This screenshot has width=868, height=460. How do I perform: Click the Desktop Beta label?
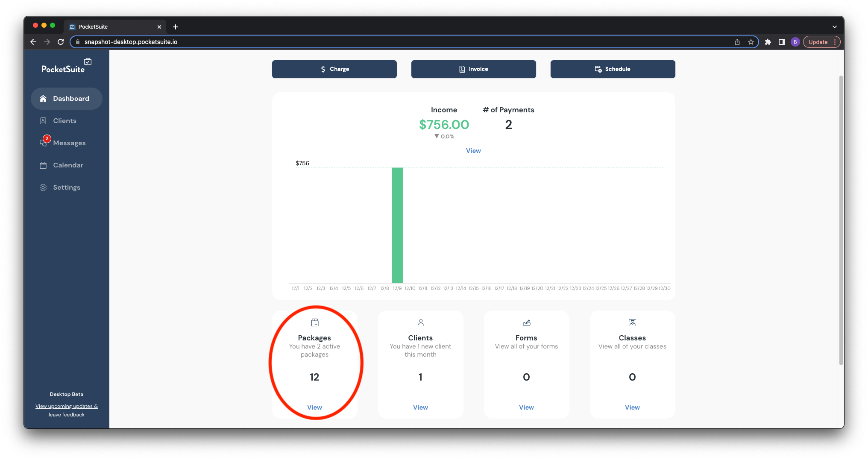click(x=67, y=394)
